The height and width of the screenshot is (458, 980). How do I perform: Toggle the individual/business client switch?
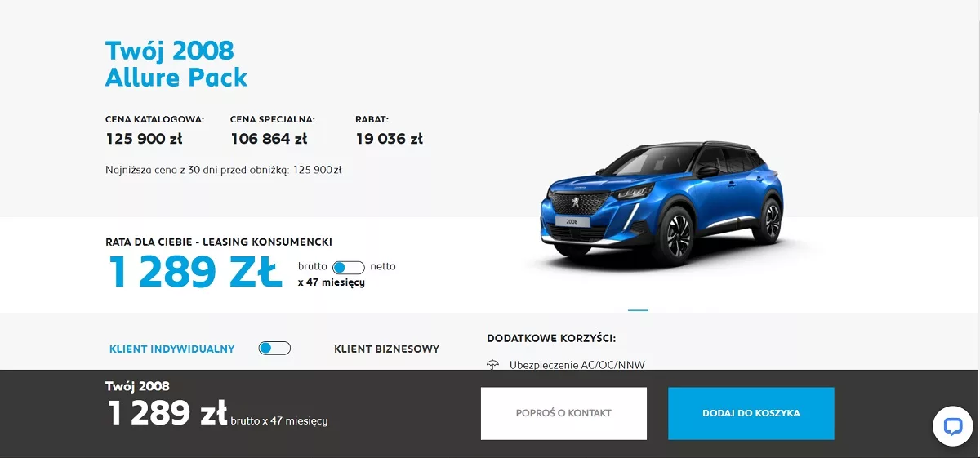(x=274, y=349)
